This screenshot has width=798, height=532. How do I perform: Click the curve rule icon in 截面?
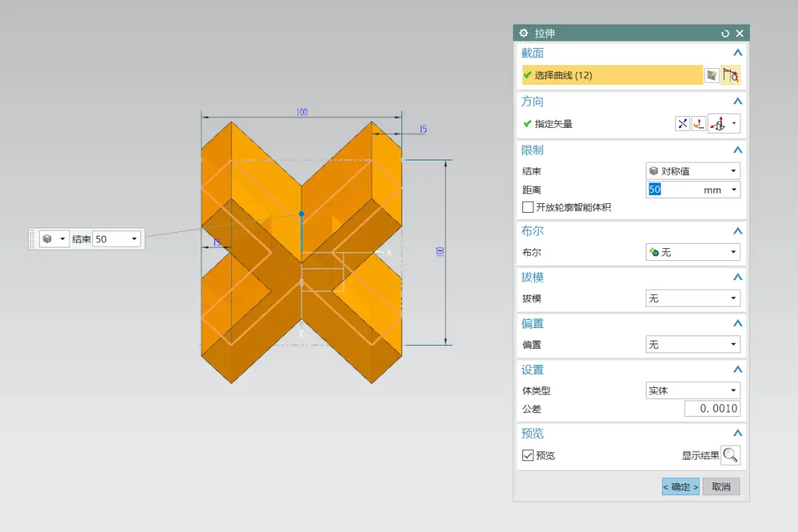pos(730,75)
